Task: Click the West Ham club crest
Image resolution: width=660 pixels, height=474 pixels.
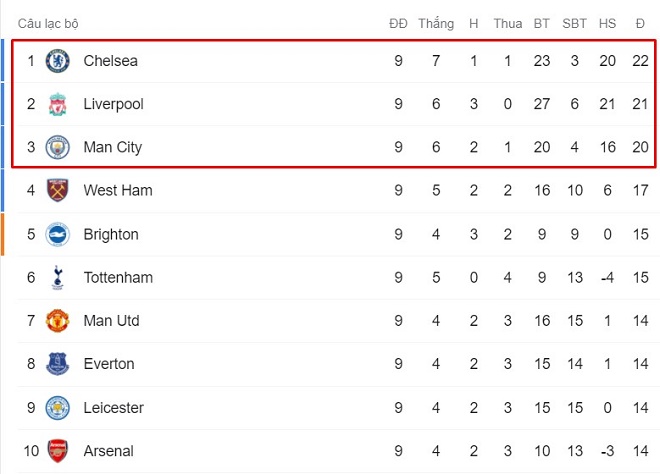Action: point(57,190)
